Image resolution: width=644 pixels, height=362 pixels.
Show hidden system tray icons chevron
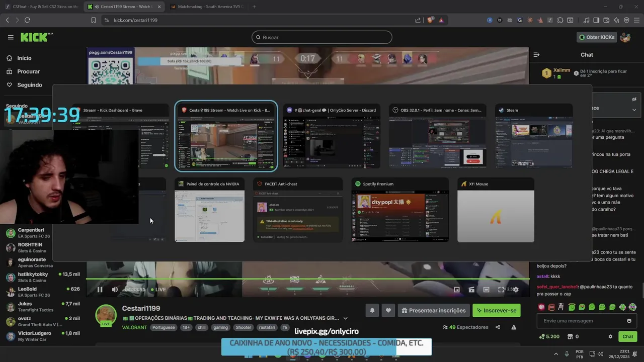pos(556,354)
